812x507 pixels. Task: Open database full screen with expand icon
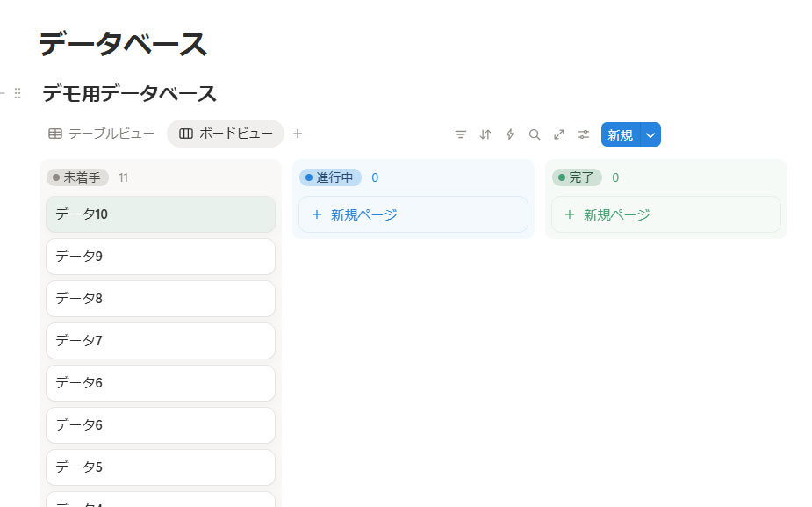tap(559, 134)
